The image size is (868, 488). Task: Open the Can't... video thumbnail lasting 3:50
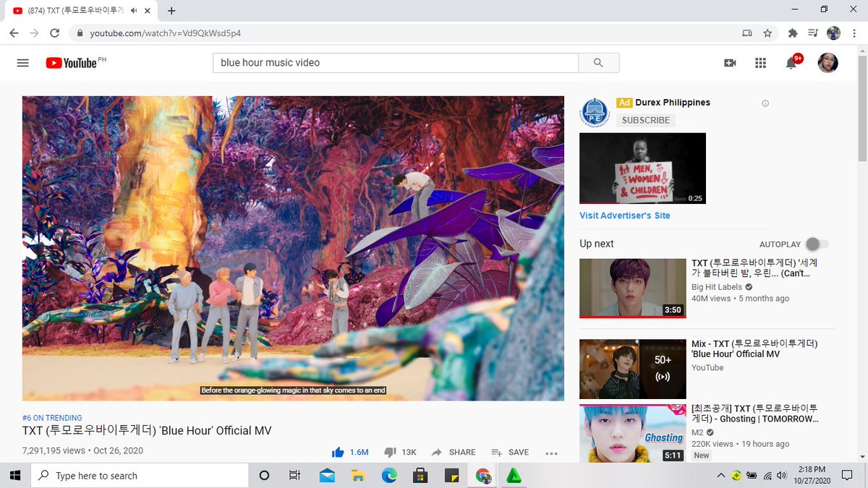(633, 288)
